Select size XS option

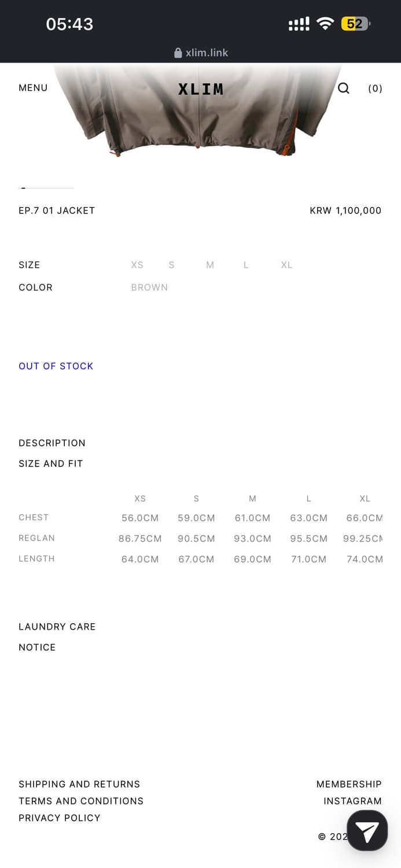137,265
